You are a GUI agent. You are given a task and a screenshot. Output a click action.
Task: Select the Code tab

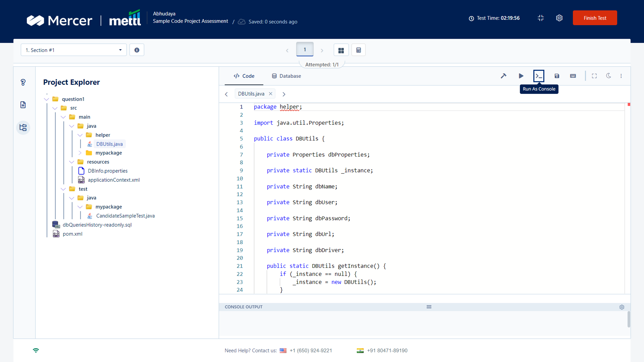[x=244, y=76]
